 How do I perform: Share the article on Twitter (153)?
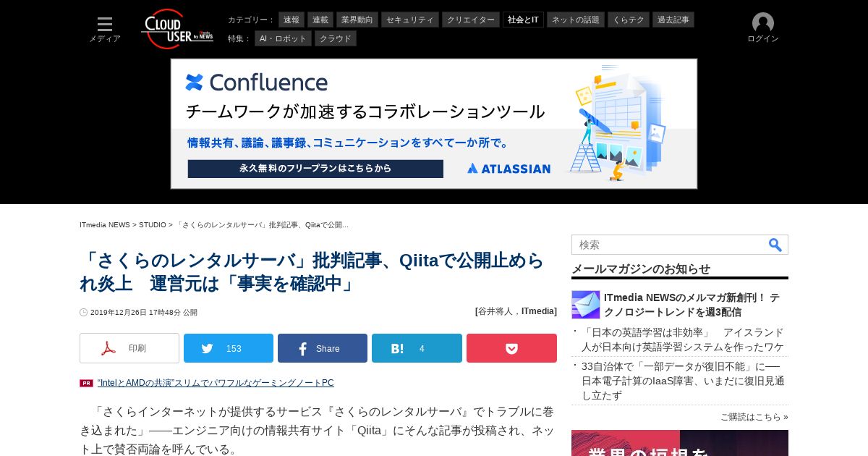229,348
